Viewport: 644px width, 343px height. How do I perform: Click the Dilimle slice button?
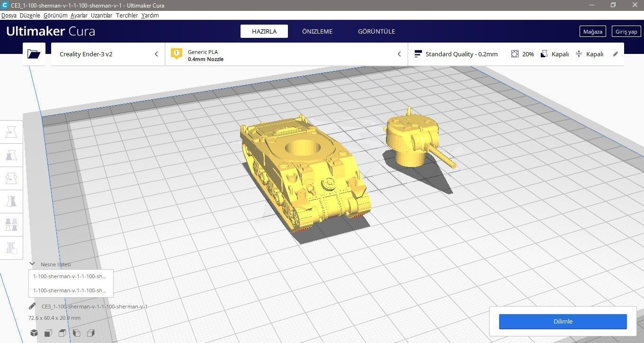point(563,322)
